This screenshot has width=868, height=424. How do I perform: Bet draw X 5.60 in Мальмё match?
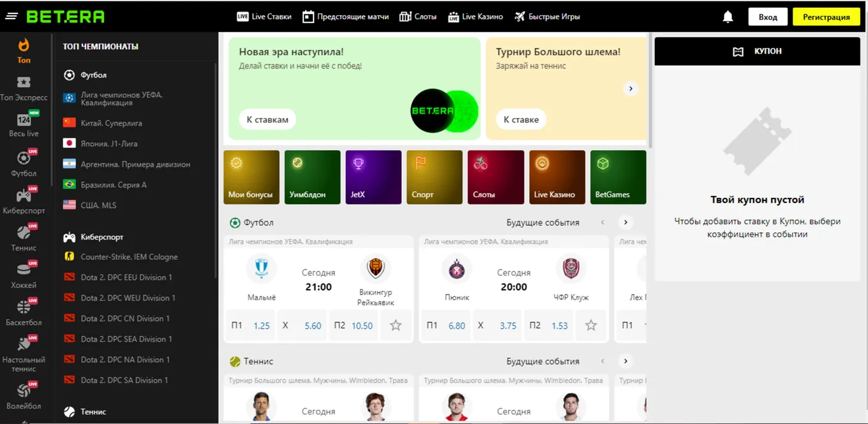(302, 325)
